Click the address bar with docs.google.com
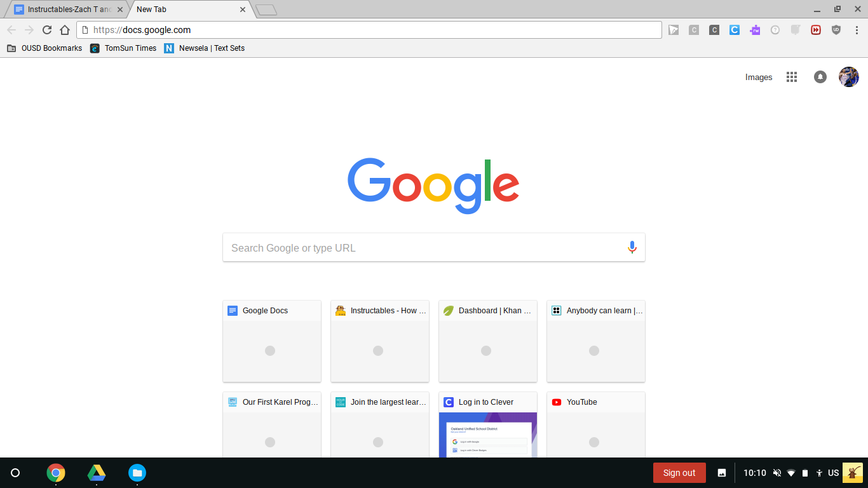Viewport: 868px width, 488px height. tap(369, 30)
